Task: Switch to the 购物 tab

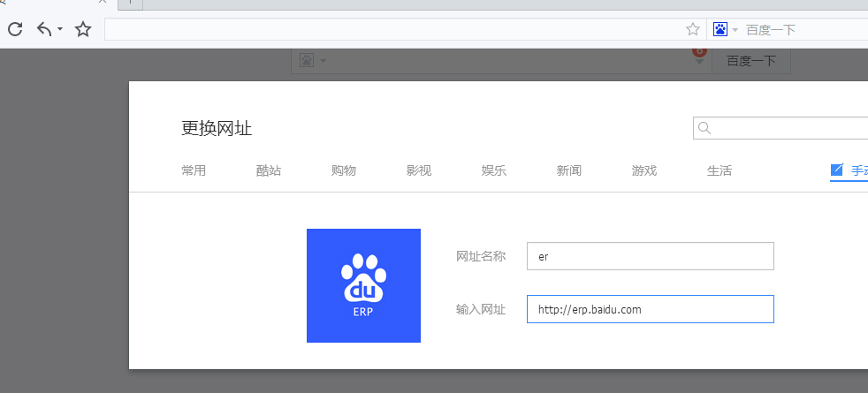Action: point(344,170)
